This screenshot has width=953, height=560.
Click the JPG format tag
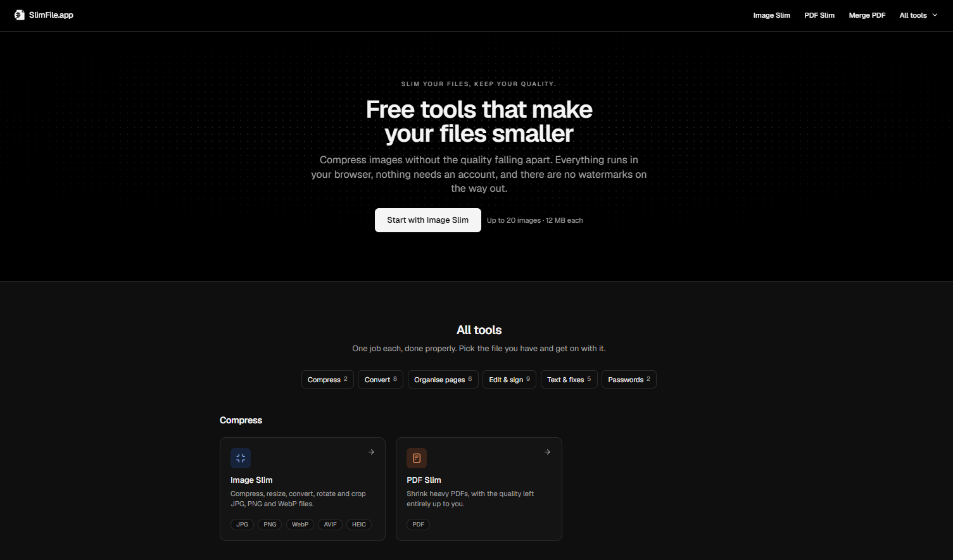(243, 525)
